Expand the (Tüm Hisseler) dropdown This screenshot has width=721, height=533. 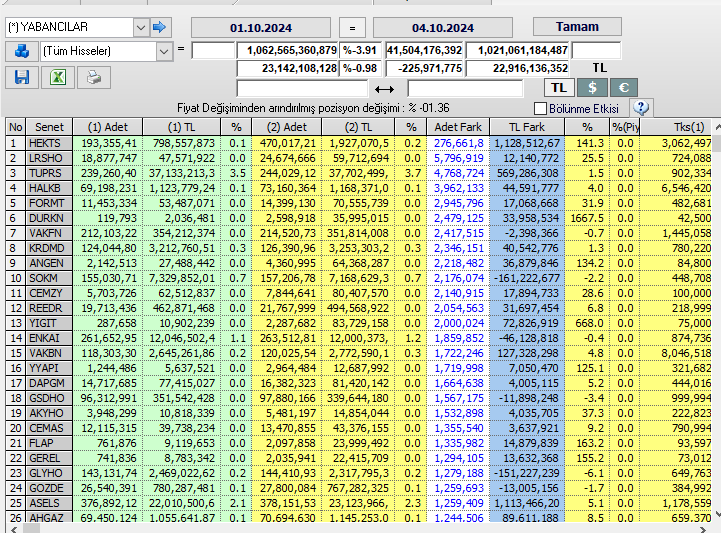click(x=164, y=52)
